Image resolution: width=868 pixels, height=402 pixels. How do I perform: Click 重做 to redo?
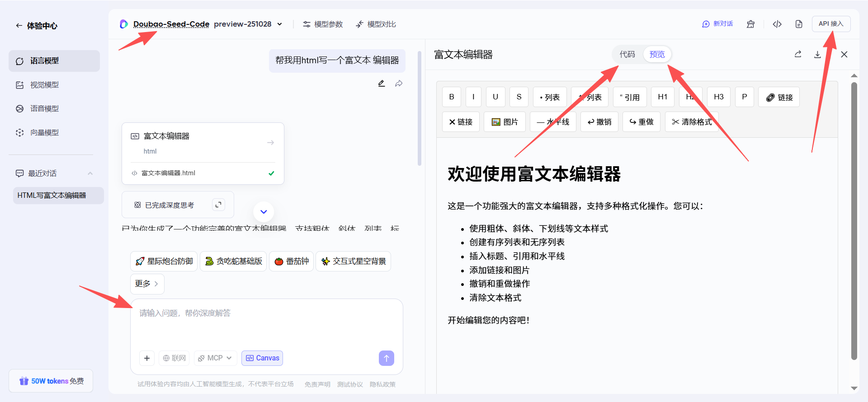[642, 122]
